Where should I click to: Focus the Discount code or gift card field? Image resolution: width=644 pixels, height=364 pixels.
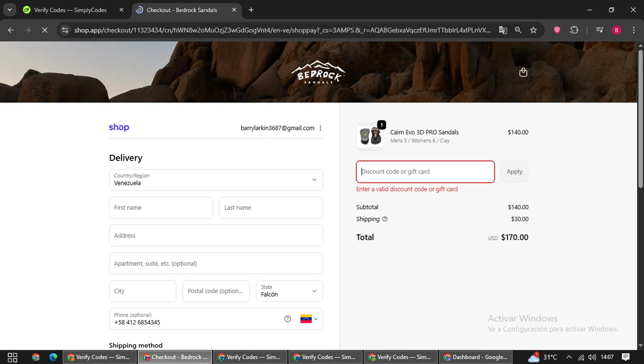pyautogui.click(x=425, y=171)
